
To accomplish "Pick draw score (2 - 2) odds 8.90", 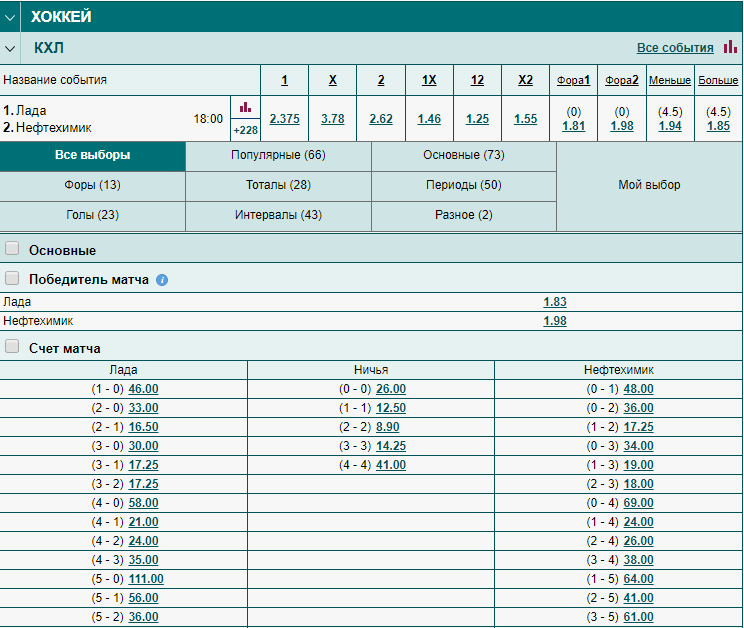I will pyautogui.click(x=388, y=427).
